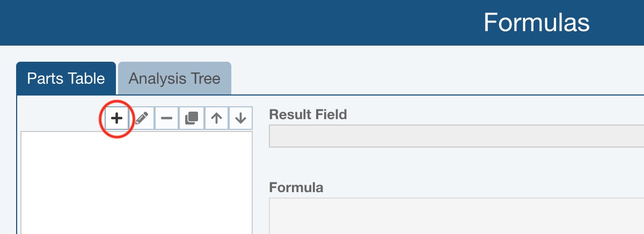
Task: Click inside the Result Field box
Action: (x=456, y=136)
